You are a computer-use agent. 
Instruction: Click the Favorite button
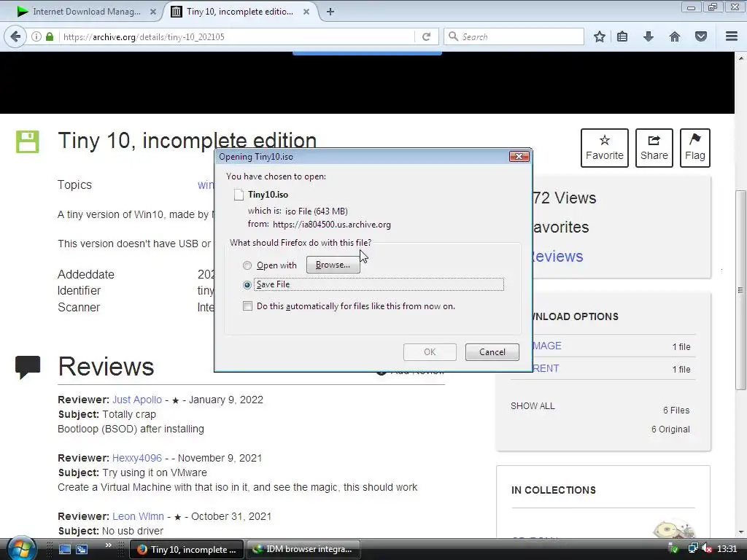coord(605,147)
